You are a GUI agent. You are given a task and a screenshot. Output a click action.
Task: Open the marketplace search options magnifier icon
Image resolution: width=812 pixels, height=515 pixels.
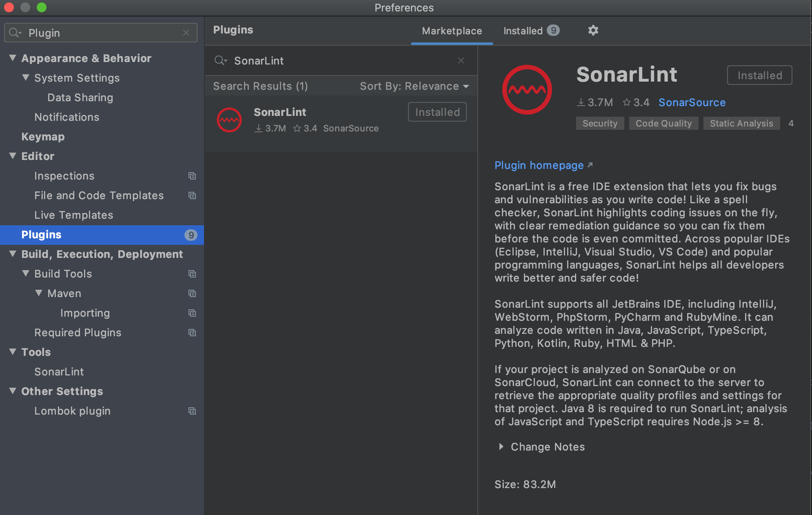220,60
